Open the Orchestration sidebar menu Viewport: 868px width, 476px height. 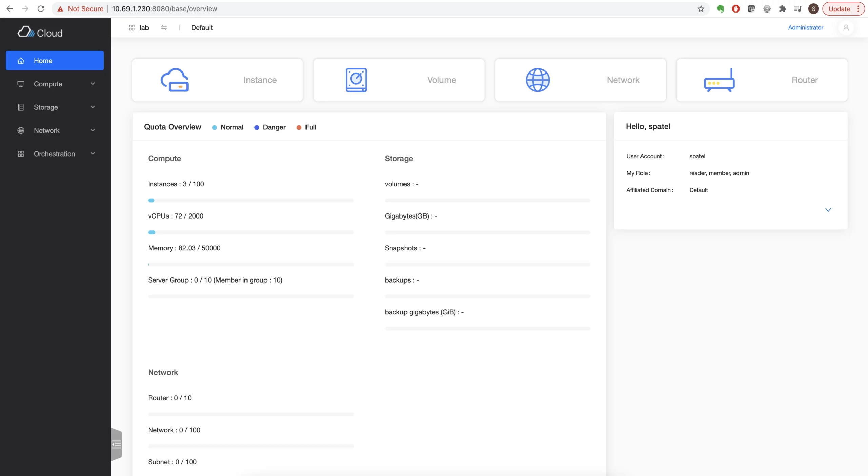(55, 154)
